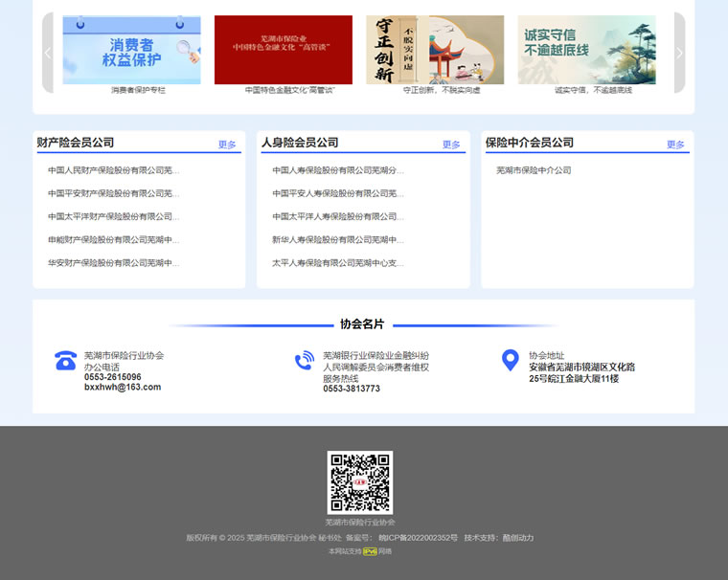The image size is (728, 580).
Task: Open 中国人民财产保险 company link
Action: tap(113, 170)
